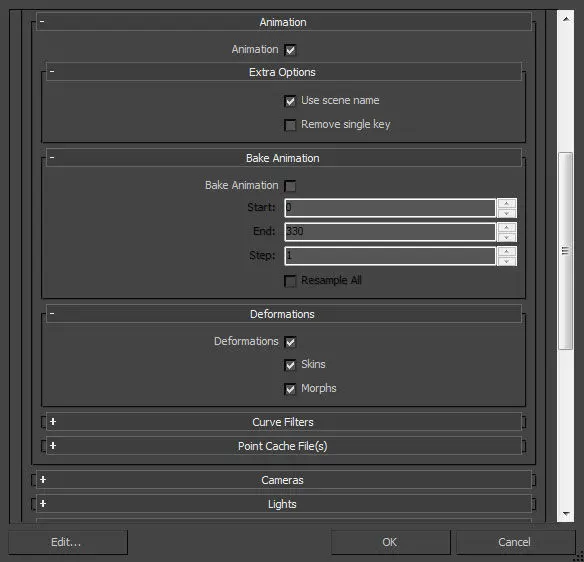
Task: Disable Use scene name option
Action: coord(290,101)
